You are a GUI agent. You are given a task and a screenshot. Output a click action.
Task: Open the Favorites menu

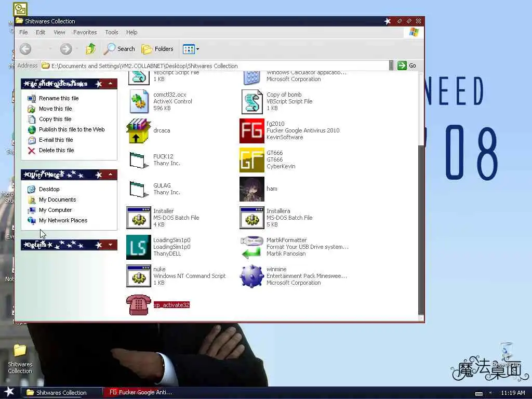pyautogui.click(x=85, y=32)
